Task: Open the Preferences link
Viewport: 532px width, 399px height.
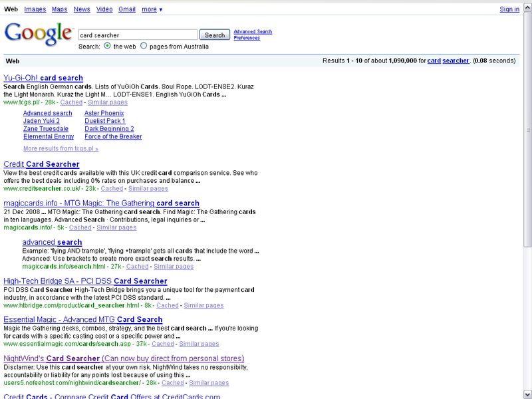Action: point(247,38)
